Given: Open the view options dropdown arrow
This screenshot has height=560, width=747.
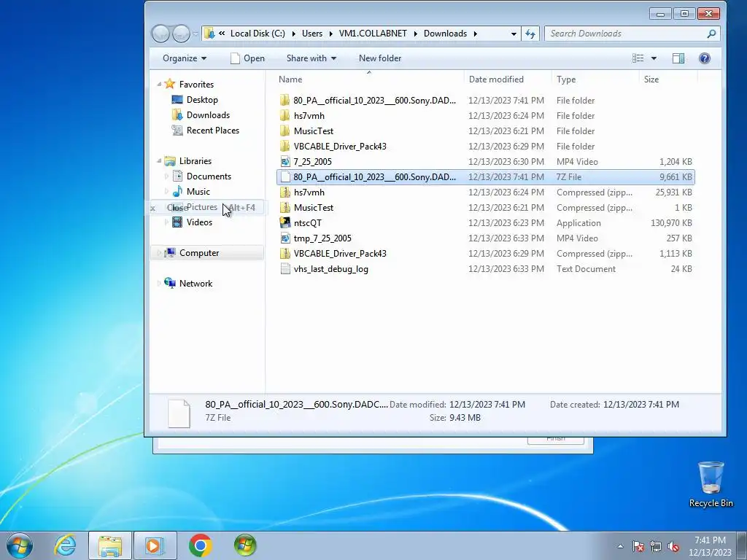Looking at the screenshot, I should (x=654, y=58).
